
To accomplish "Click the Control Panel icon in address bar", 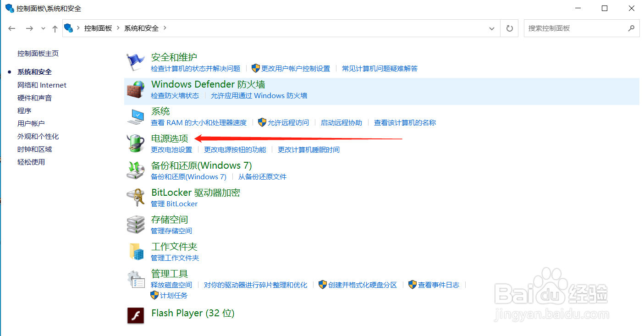I will pyautogui.click(x=69, y=28).
